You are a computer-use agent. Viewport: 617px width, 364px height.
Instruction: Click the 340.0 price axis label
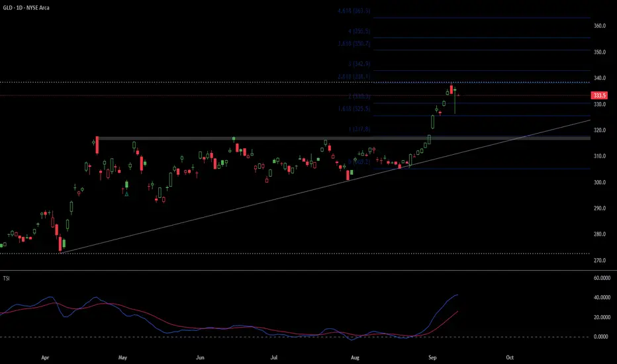599,78
